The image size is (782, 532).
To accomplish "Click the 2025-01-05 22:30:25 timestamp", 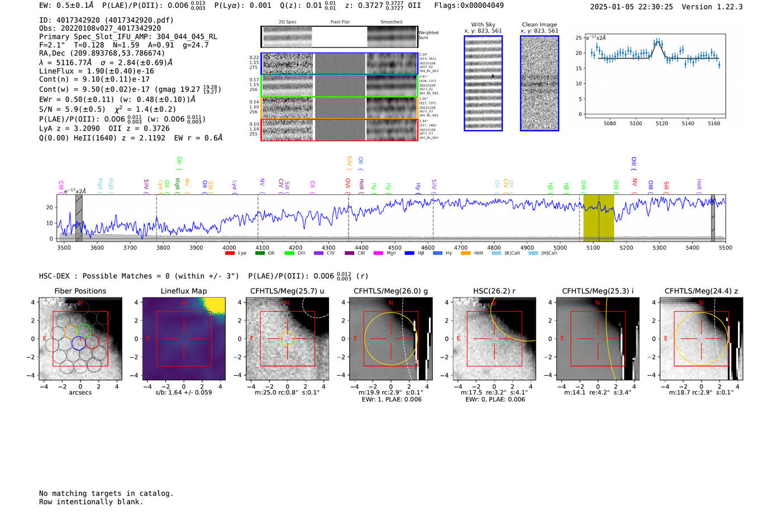I will pyautogui.click(x=631, y=7).
